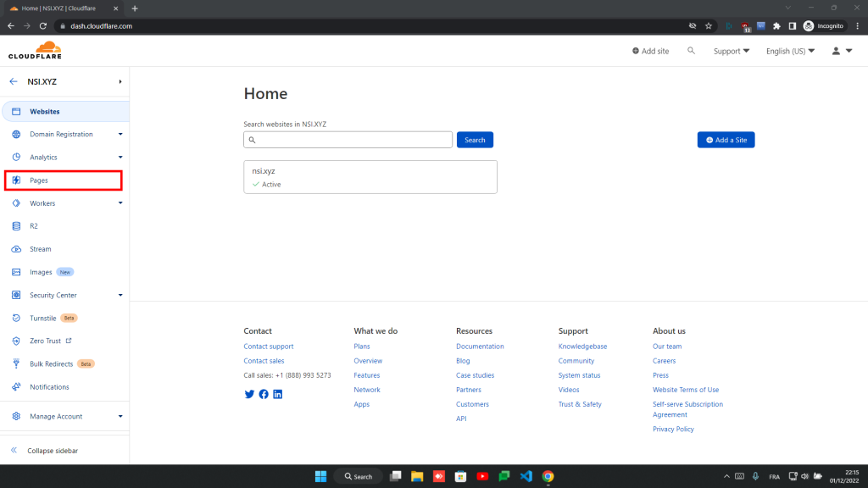Expand the Manage Account submenu arrow
The height and width of the screenshot is (488, 868).
pyautogui.click(x=120, y=416)
